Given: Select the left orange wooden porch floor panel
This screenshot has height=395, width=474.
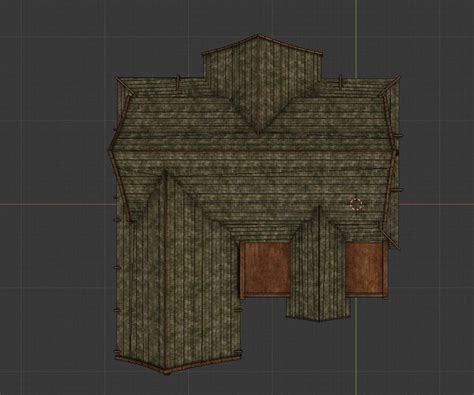Looking at the screenshot, I should 265,270.
